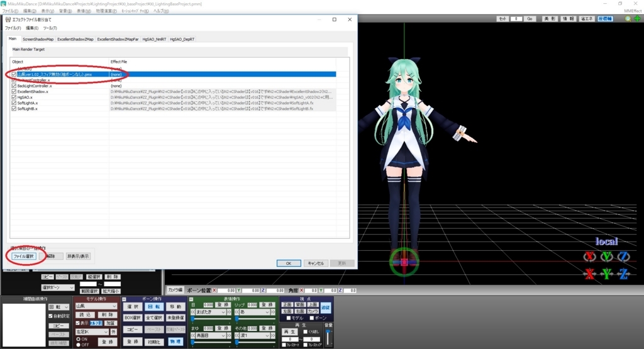Click the effect dialog title bar icon
Viewport: 644px width, 349px height.
tap(8, 19)
